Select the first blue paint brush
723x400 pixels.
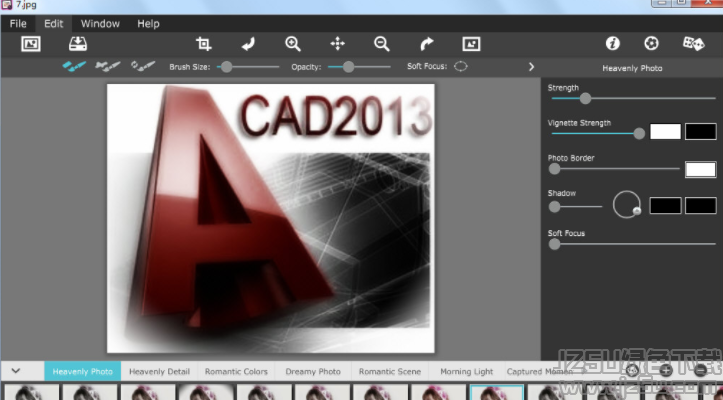[x=74, y=66]
